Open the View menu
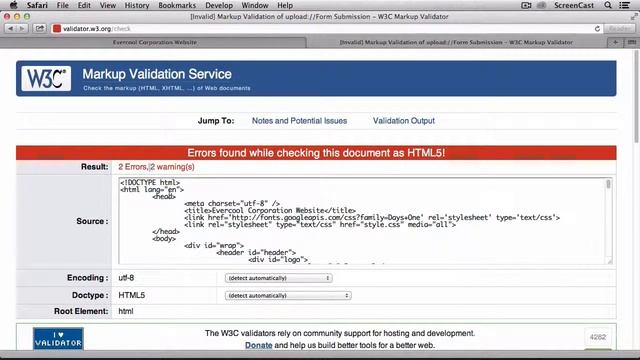Image resolution: width=640 pixels, height=360 pixels. click(108, 5)
